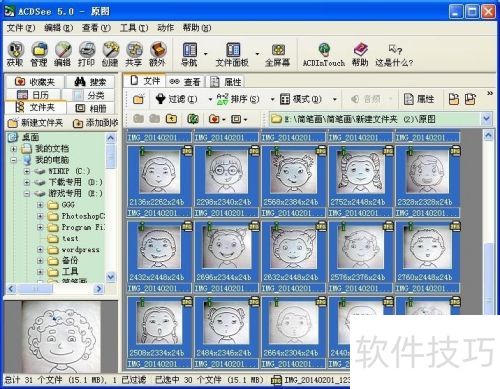Click the disabled 音频 audio icon

[366, 99]
